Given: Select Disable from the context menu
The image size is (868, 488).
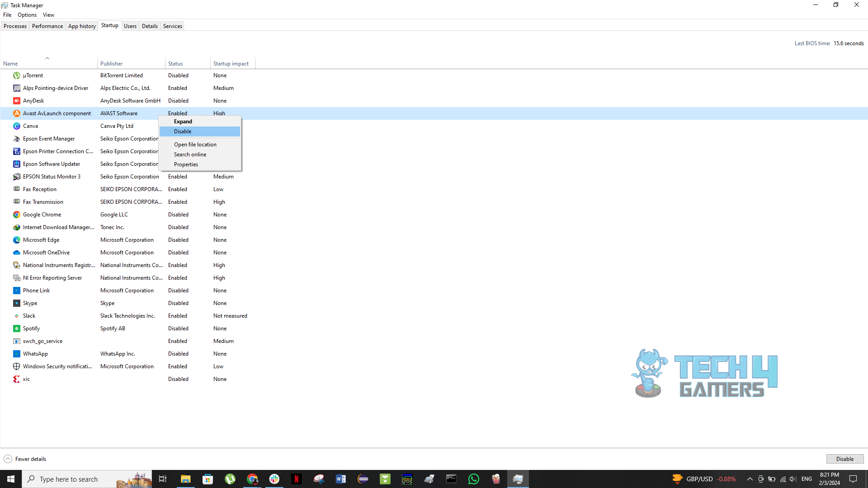Looking at the screenshot, I should 183,131.
